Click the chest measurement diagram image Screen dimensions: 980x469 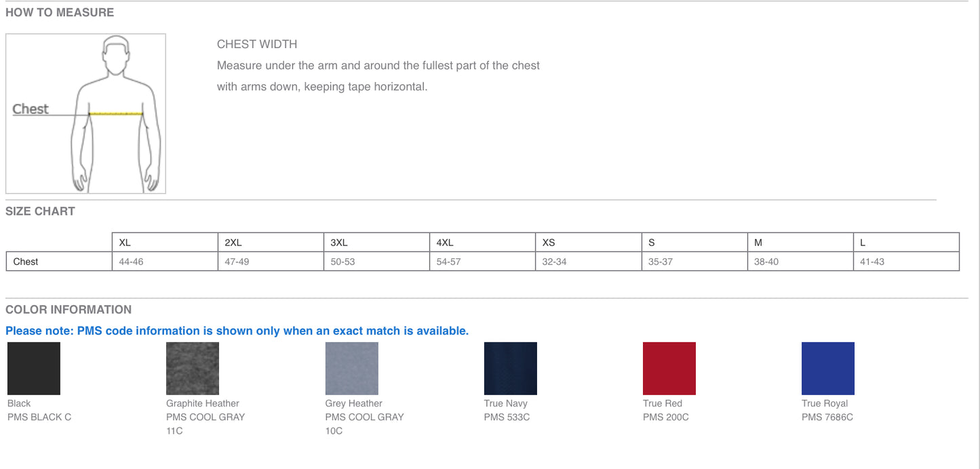pos(85,114)
